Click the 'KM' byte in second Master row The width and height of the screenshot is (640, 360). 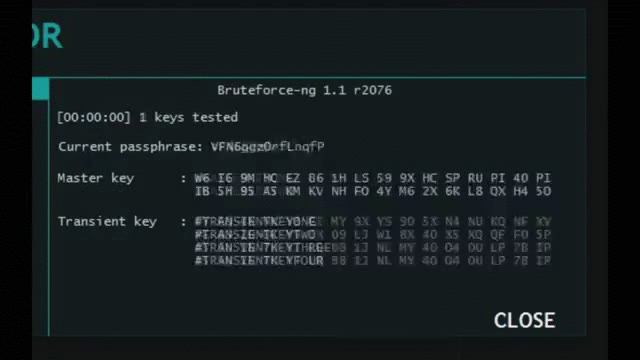coord(293,191)
